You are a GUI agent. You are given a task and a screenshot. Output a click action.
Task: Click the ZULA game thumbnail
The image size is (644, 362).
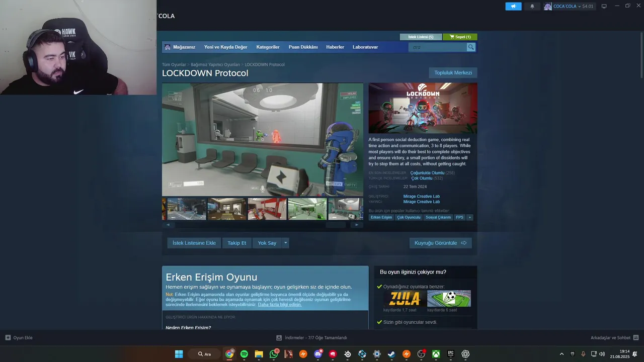[x=405, y=298]
